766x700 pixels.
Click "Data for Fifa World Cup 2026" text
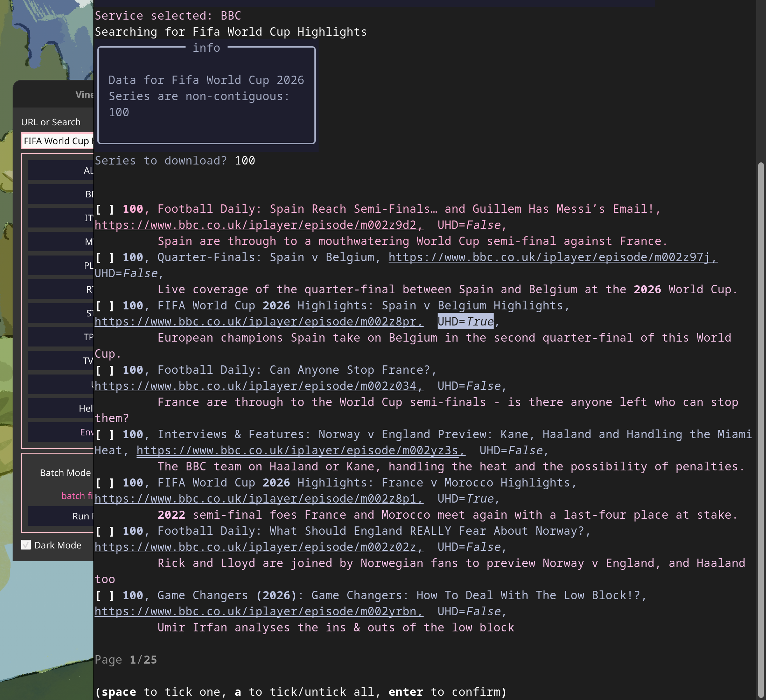tap(206, 80)
